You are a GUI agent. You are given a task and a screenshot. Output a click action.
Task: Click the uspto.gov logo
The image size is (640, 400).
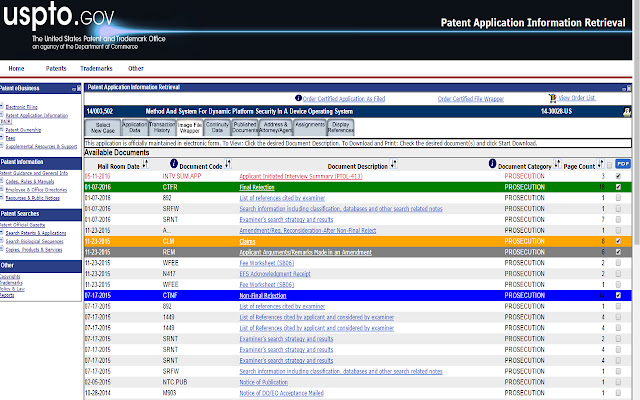[58, 15]
